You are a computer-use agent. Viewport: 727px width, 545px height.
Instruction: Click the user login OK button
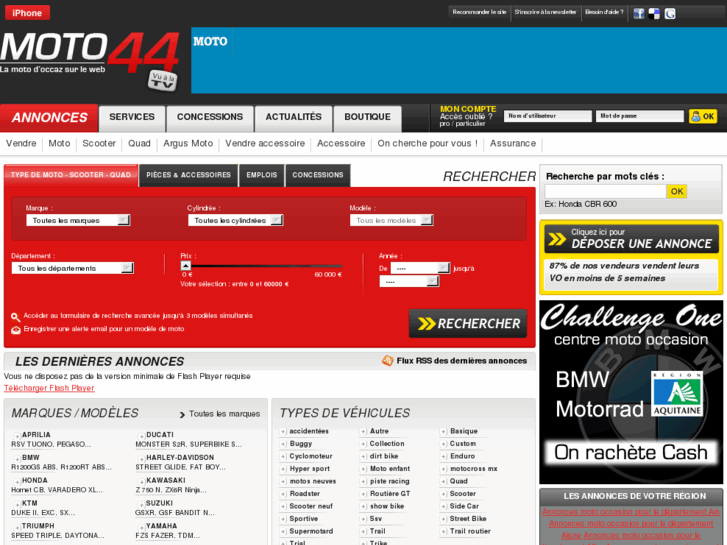(x=703, y=116)
